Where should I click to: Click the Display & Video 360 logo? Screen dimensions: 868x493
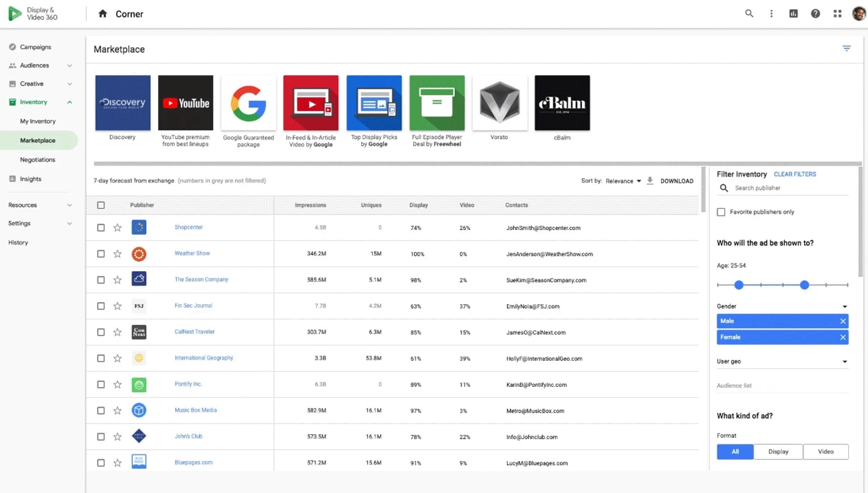click(x=33, y=14)
